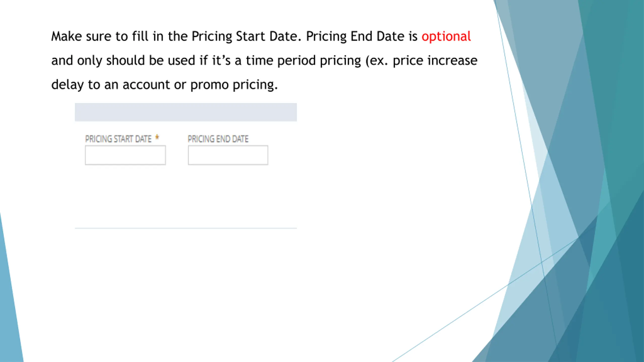Click the red word "optional"
Screen dimensions: 644x362
click(x=446, y=36)
